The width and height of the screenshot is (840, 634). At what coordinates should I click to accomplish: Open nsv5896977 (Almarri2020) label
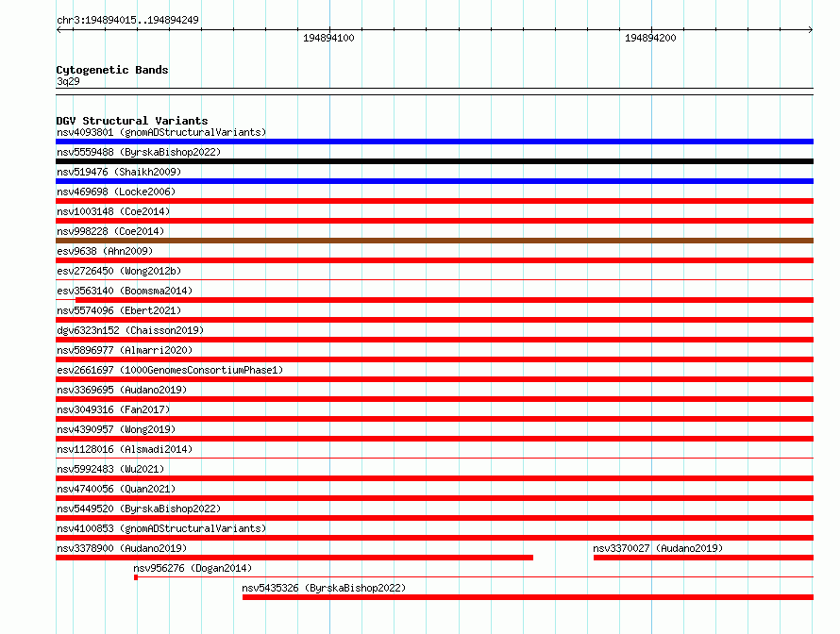point(125,350)
